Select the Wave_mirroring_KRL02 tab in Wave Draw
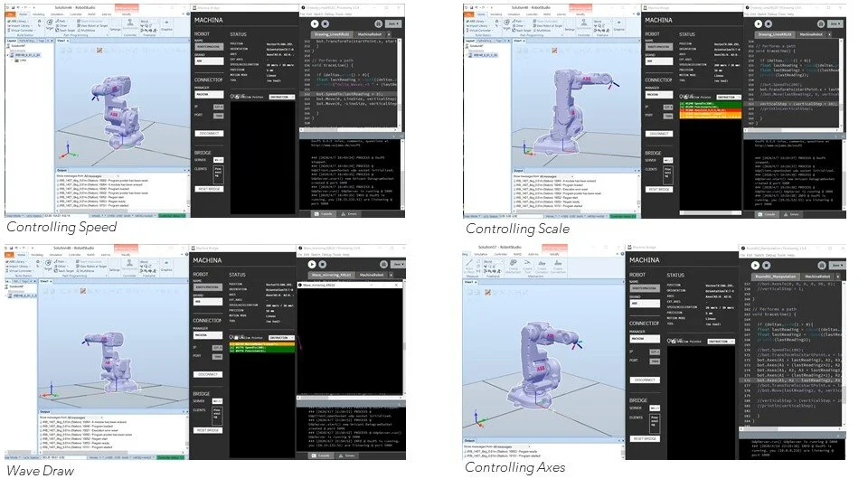The image size is (868, 488). (331, 275)
